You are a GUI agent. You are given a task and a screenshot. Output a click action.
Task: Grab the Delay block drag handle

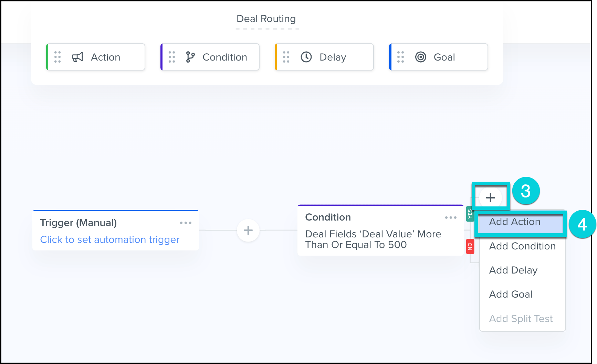[286, 57]
